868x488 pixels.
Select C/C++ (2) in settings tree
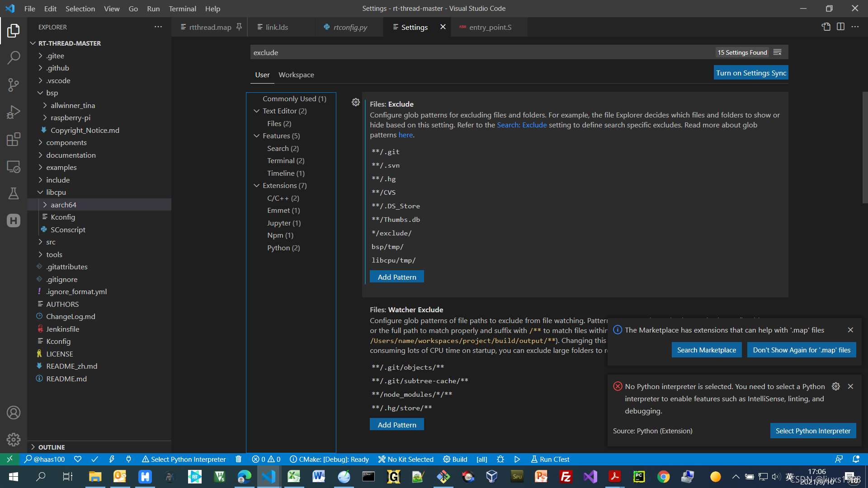[x=283, y=198]
